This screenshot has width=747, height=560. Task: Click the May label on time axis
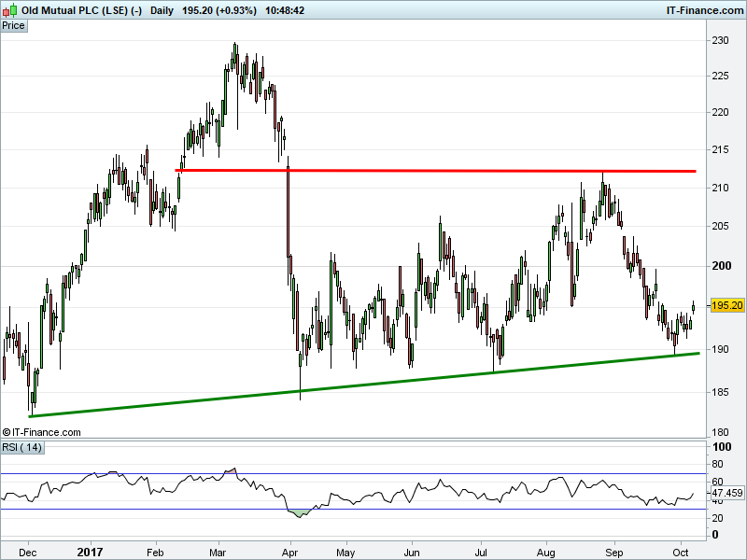[345, 553]
